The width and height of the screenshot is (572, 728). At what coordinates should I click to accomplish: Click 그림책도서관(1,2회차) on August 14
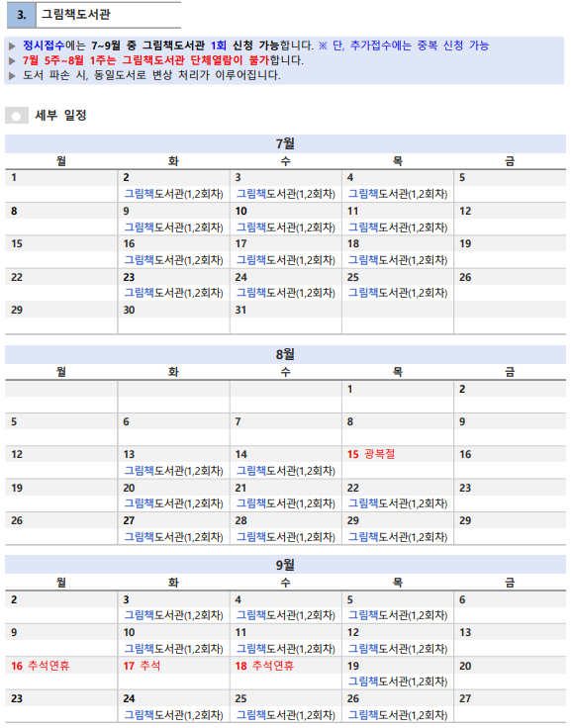286,471
